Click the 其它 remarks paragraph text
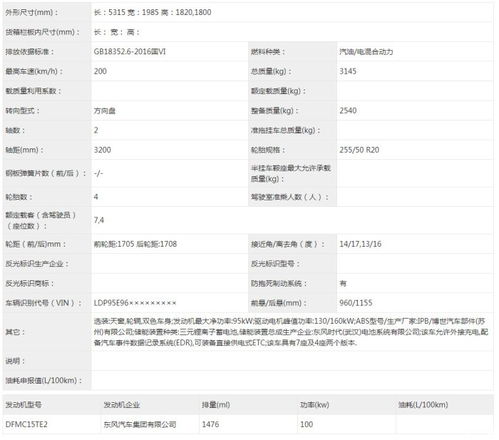This screenshot has width=499, height=440. pyautogui.click(x=291, y=332)
